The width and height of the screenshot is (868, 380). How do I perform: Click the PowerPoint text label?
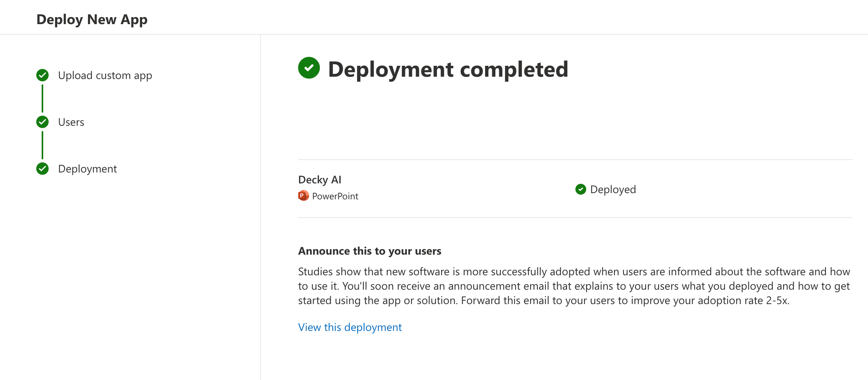pos(335,196)
